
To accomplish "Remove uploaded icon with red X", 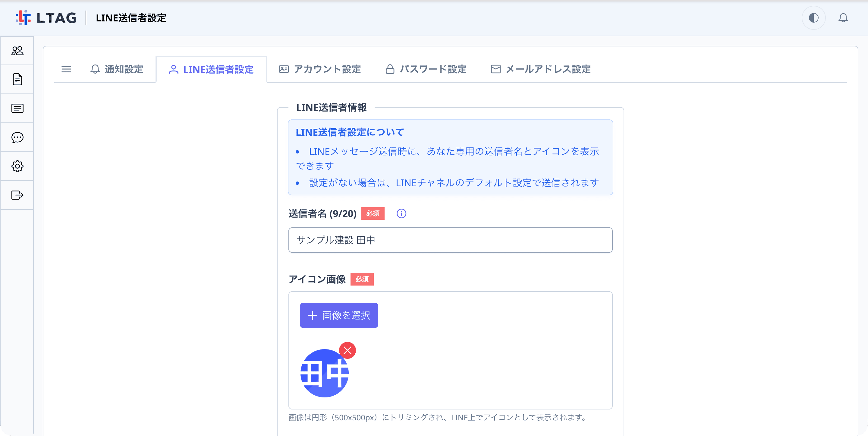I will coord(348,350).
